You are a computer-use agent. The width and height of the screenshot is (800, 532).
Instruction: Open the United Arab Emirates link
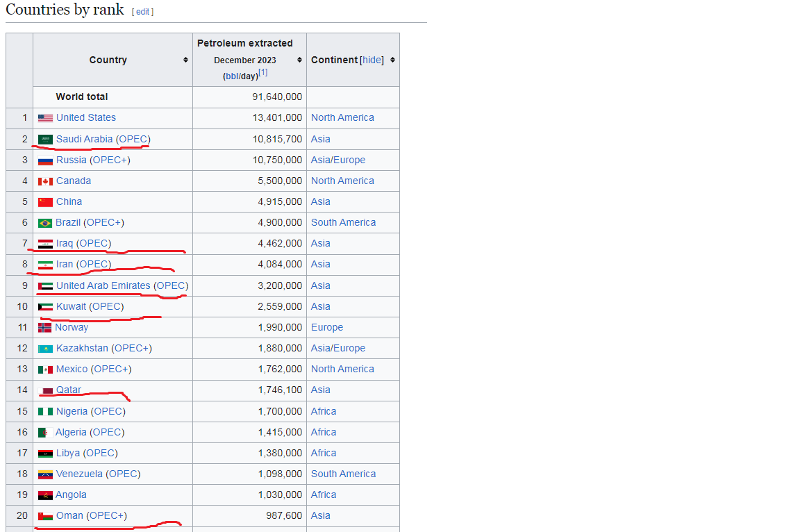point(103,286)
